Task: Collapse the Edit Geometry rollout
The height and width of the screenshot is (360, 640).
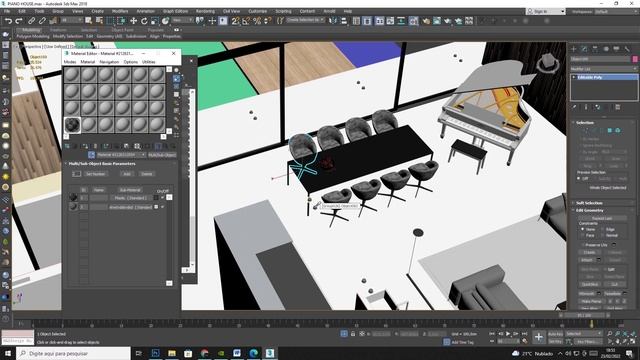Action: [604, 210]
